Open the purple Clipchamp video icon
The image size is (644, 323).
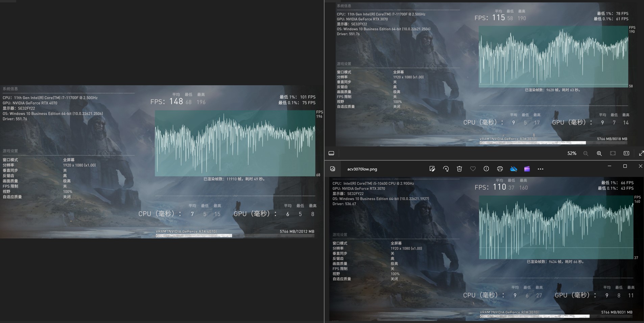tap(527, 169)
